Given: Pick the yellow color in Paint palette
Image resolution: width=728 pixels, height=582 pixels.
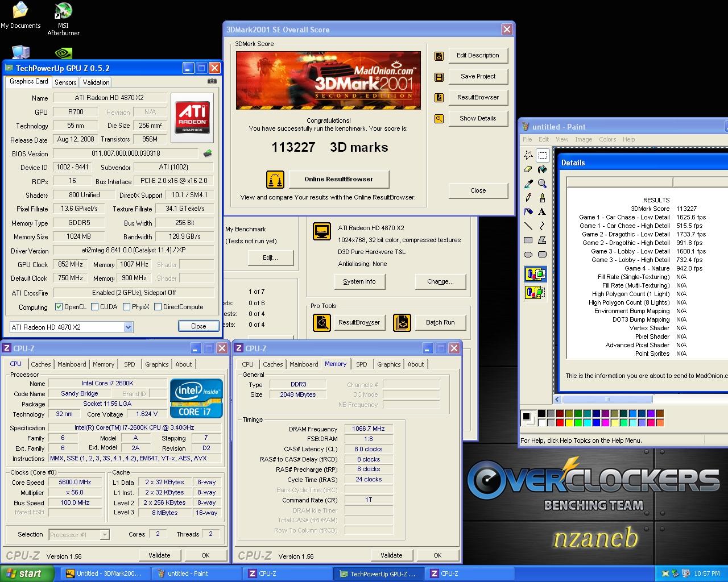Looking at the screenshot, I should [x=569, y=422].
